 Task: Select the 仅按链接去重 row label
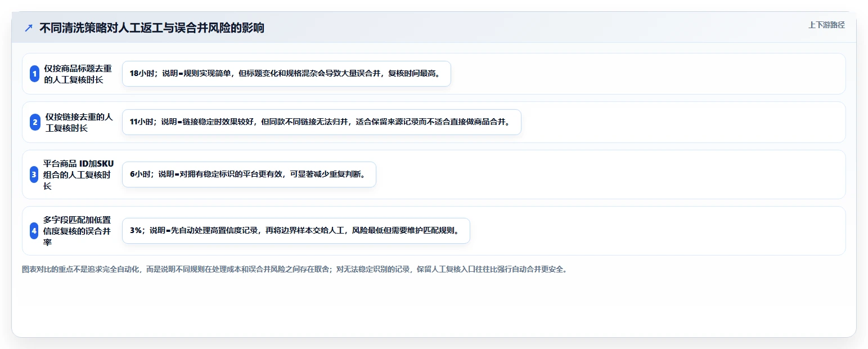point(79,122)
